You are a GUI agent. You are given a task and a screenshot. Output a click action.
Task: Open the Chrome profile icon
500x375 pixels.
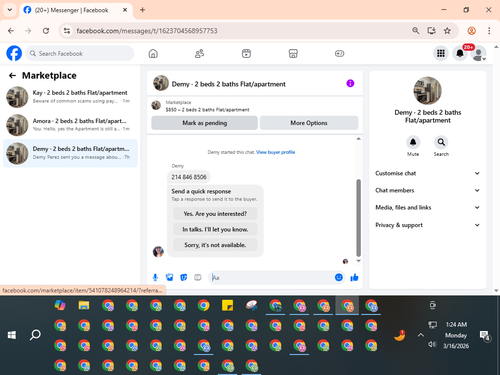click(x=471, y=31)
